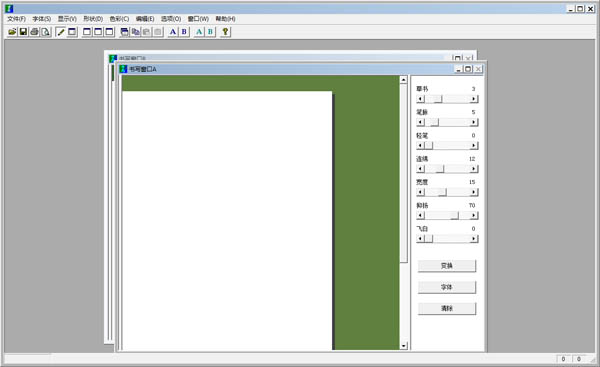Click the save floppy disk icon
The width and height of the screenshot is (600, 367).
(x=23, y=32)
